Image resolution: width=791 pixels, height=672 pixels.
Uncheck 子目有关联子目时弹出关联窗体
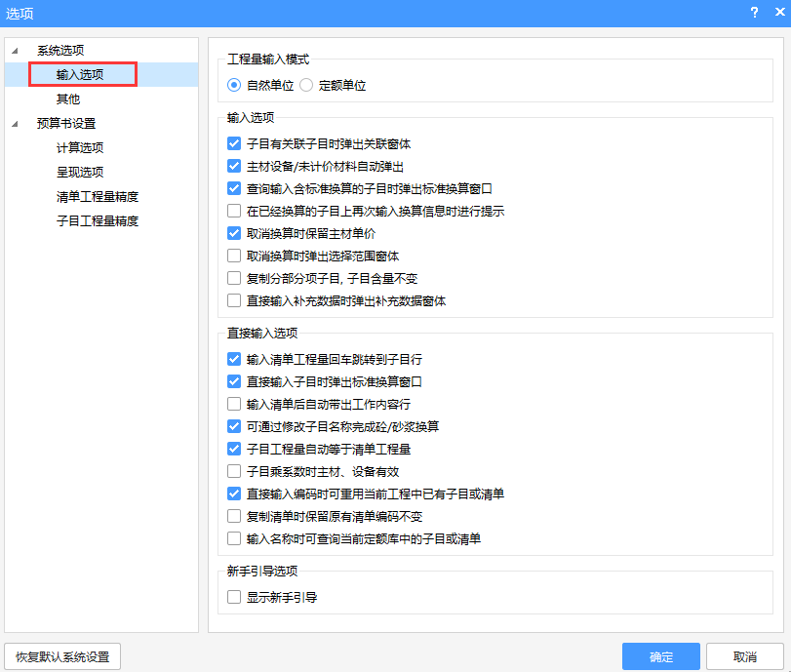[x=234, y=143]
